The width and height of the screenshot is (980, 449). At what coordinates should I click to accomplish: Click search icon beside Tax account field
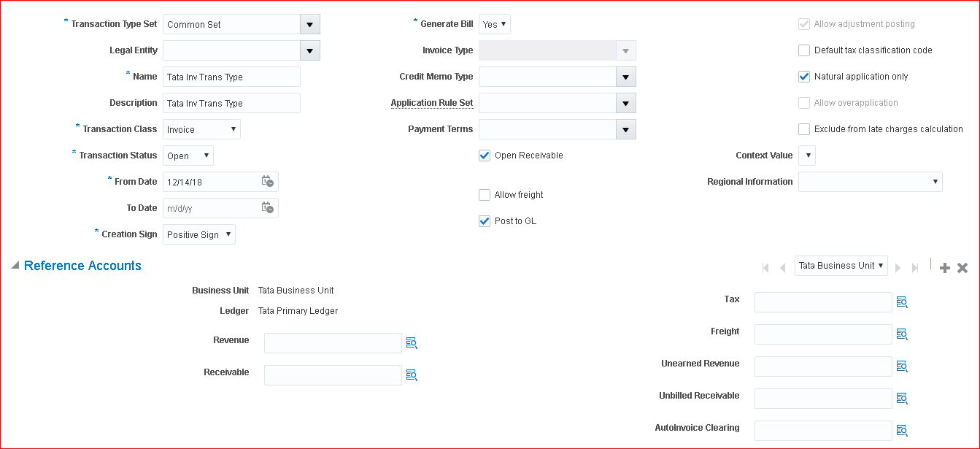(902, 302)
